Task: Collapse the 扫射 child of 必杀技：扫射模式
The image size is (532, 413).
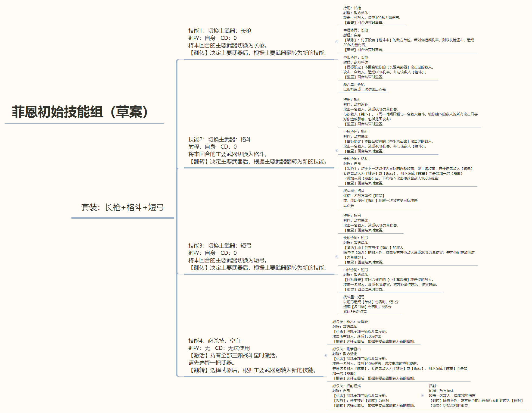Action: coord(422,396)
